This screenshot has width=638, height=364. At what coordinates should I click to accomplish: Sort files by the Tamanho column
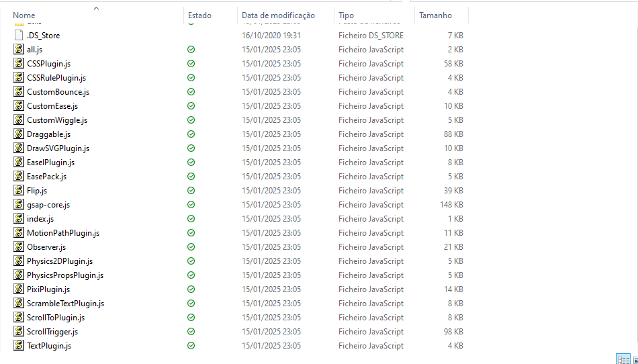click(x=435, y=15)
